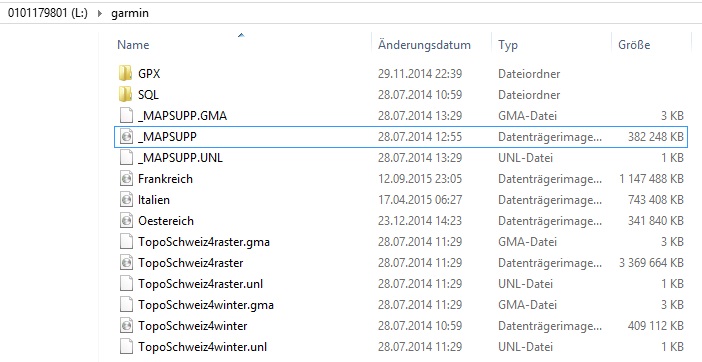This screenshot has width=702, height=362.
Task: Click the Oestereich file name
Action: click(x=166, y=221)
